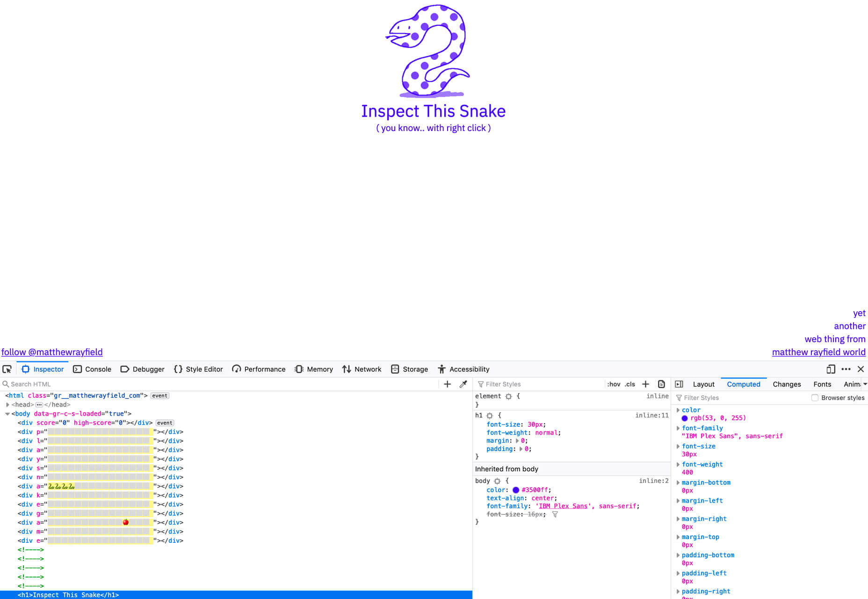
Task: Toggle print media simulation icon
Action: [x=661, y=384]
